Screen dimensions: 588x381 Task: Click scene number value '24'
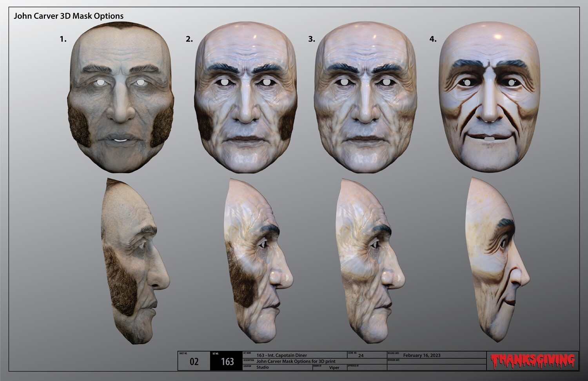pos(361,355)
